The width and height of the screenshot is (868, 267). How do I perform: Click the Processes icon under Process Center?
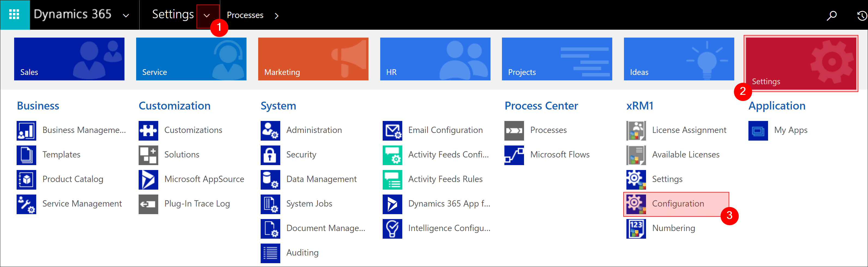(514, 131)
